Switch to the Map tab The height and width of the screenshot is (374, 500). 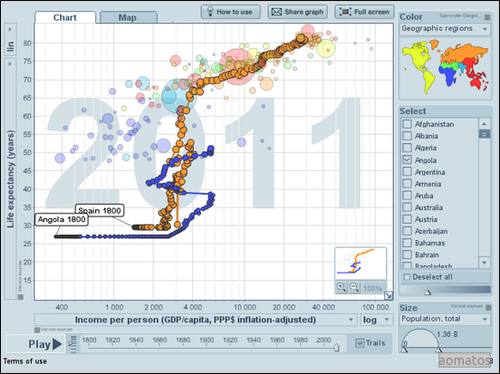coord(128,18)
